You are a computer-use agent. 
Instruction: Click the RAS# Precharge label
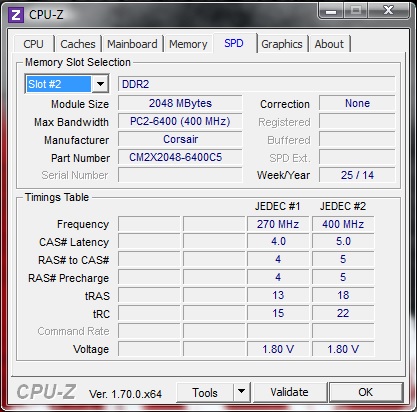[x=69, y=278]
